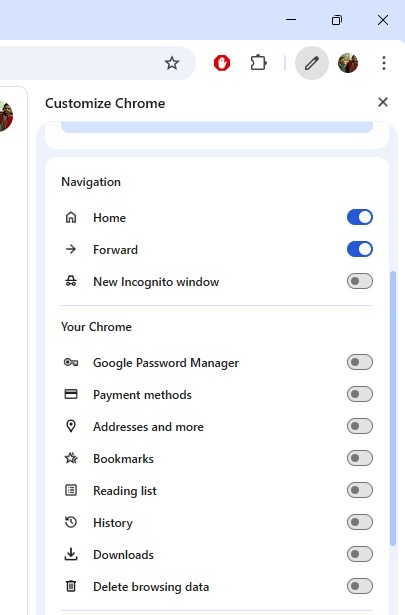405x615 pixels.
Task: Click the side panel vertical scrollbar
Action: 393,408
